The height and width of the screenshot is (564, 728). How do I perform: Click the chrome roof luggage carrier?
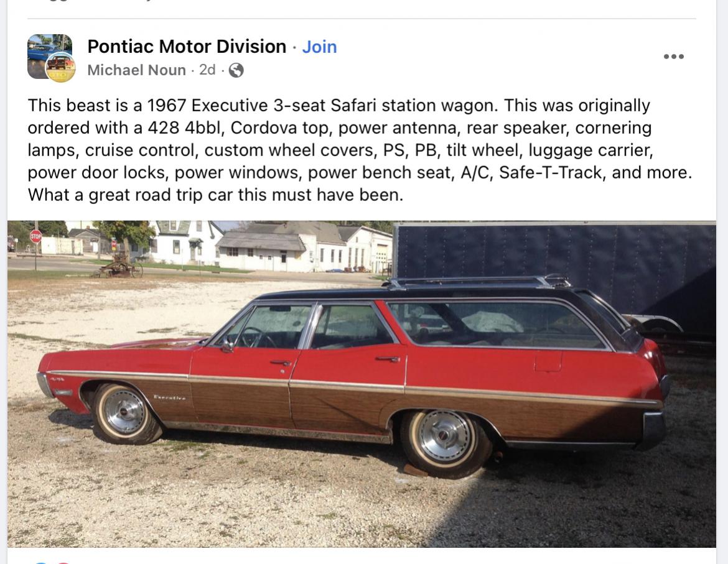[479, 282]
